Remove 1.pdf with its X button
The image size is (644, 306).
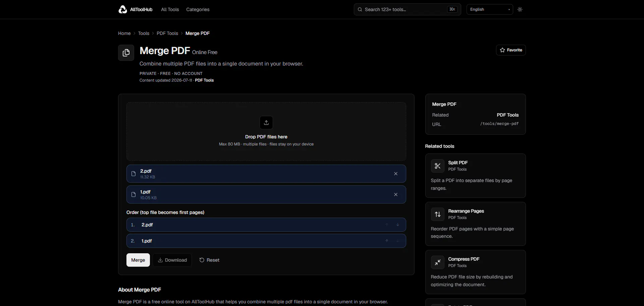[x=396, y=194]
